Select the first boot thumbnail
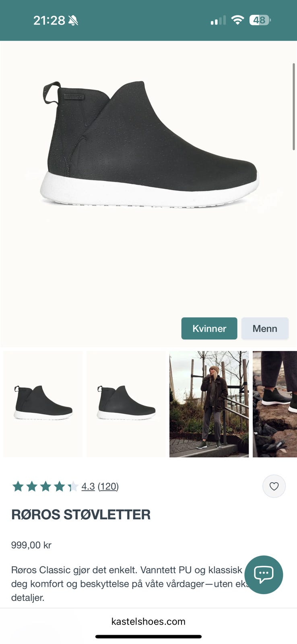Screen dimensions: 297x644 click(x=43, y=404)
